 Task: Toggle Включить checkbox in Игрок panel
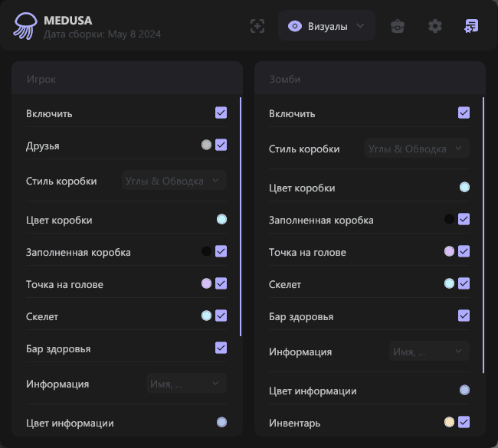[221, 113]
